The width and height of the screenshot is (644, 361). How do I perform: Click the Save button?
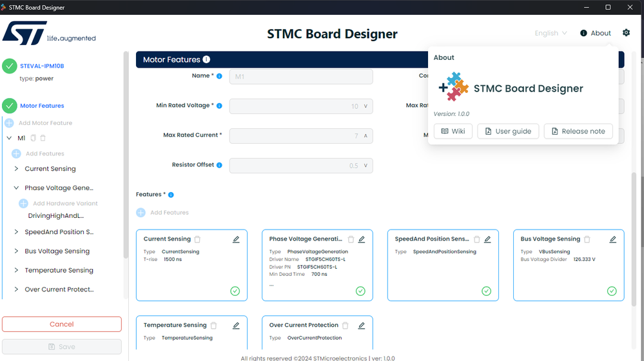pos(62,347)
